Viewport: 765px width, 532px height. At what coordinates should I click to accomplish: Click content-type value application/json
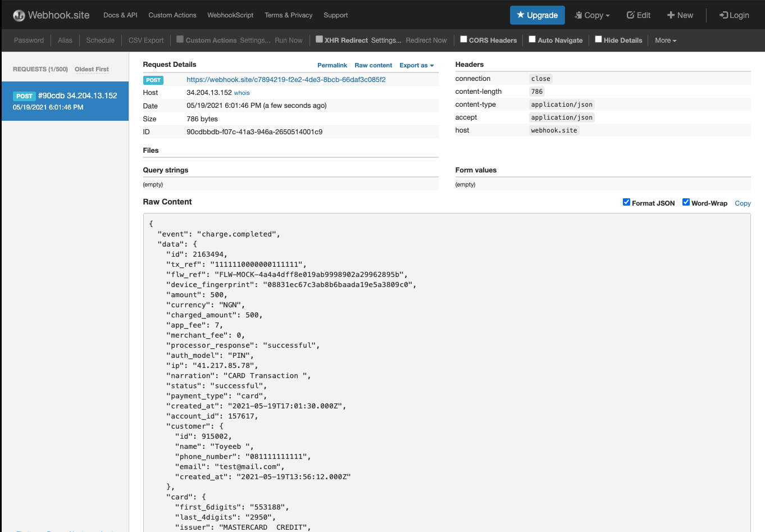tap(562, 104)
